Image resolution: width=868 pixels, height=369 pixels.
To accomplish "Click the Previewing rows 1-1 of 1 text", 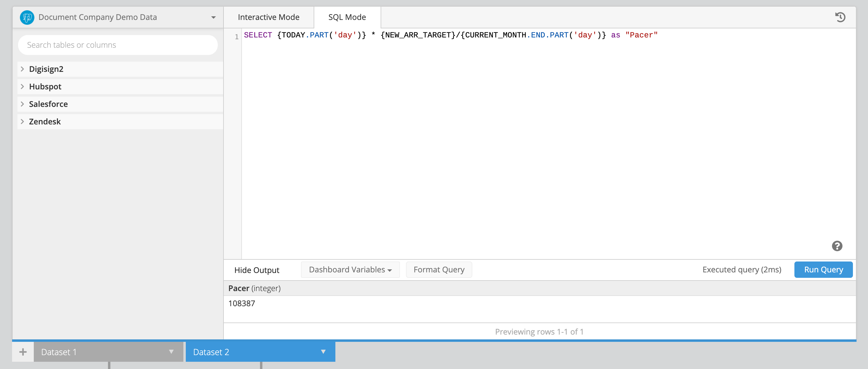I will pyautogui.click(x=539, y=332).
